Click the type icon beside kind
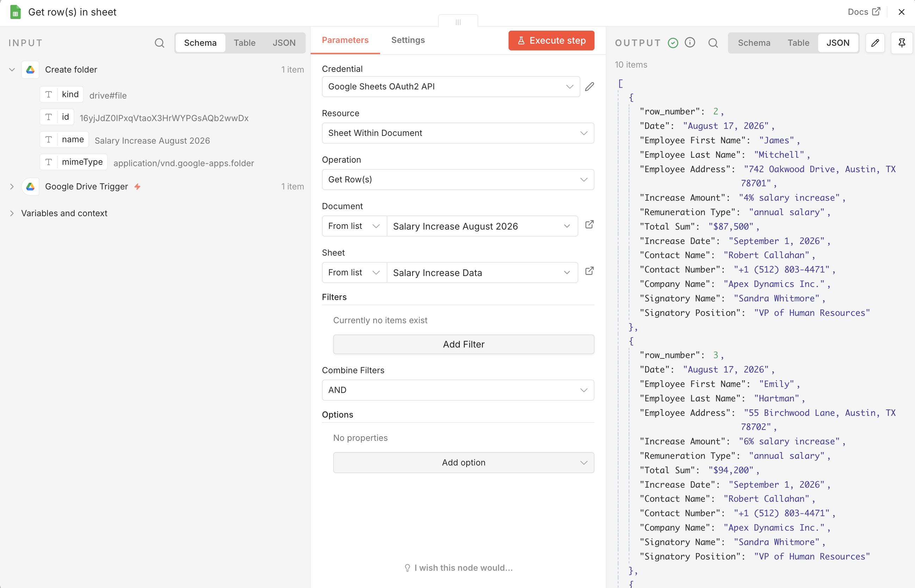The height and width of the screenshot is (588, 915). pos(49,94)
